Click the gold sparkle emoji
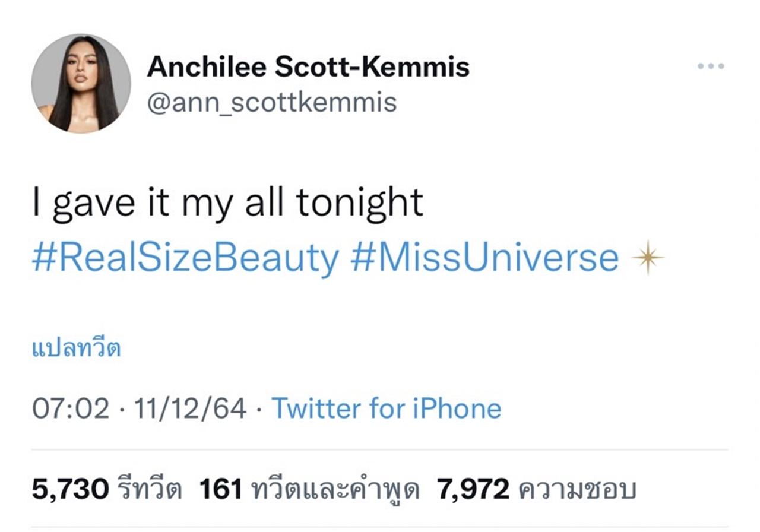Image resolution: width=760 pixels, height=532 pixels. click(648, 259)
